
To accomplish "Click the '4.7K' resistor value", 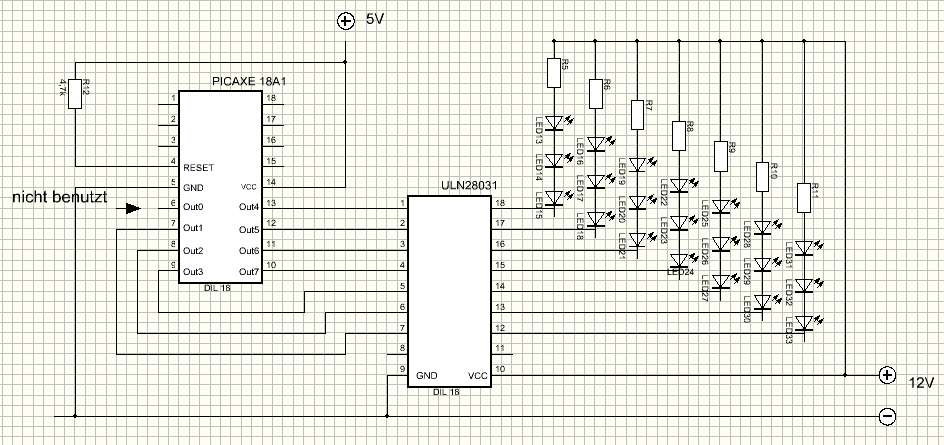I will (x=64, y=89).
